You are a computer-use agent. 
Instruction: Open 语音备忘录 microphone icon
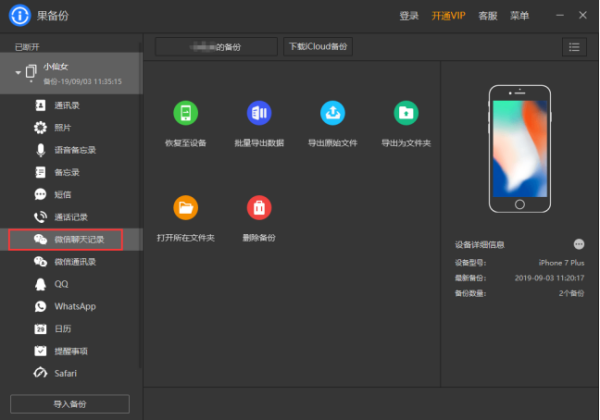click(40, 150)
